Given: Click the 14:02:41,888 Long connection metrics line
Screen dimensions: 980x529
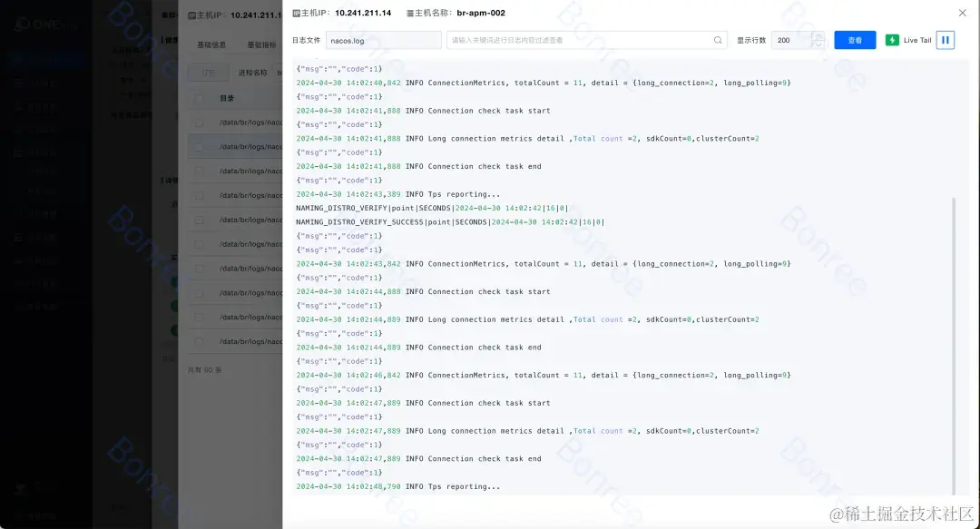Looking at the screenshot, I should pyautogui.click(x=527, y=139).
